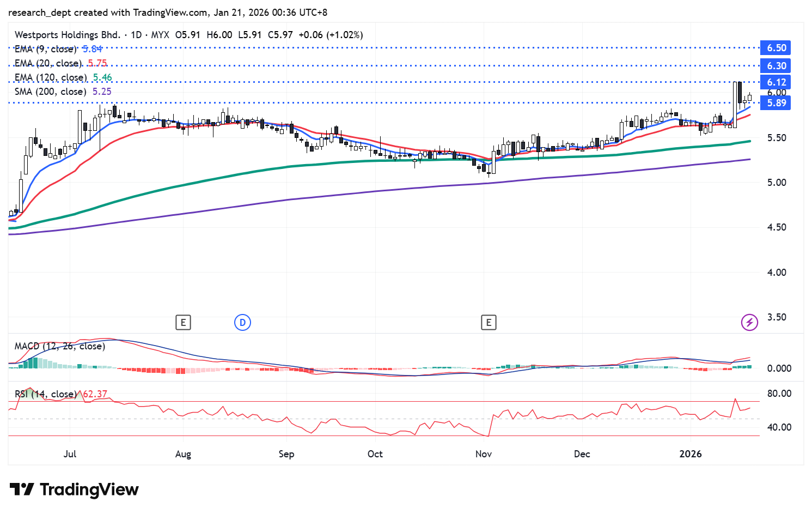The image size is (812, 514).
Task: Click the 6.12 blue price level label
Action: click(776, 82)
